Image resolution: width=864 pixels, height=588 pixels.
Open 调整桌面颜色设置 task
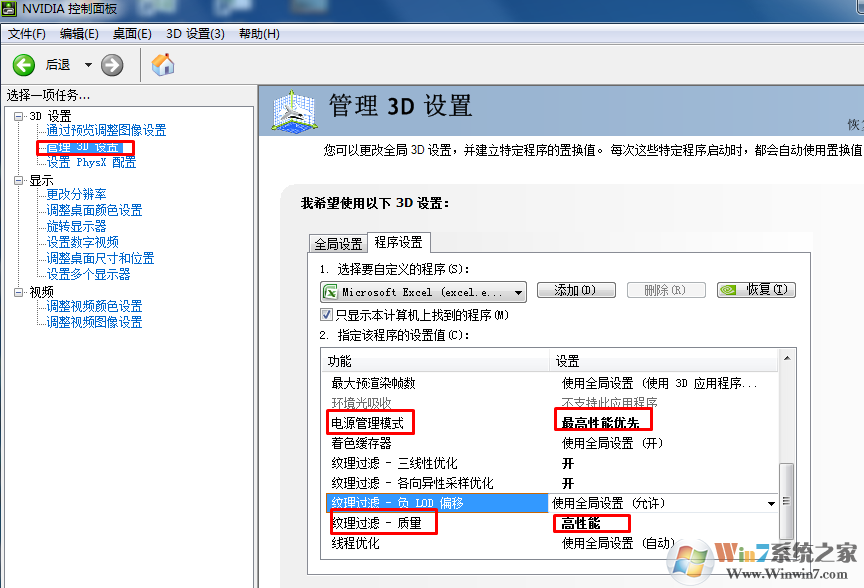click(x=94, y=211)
